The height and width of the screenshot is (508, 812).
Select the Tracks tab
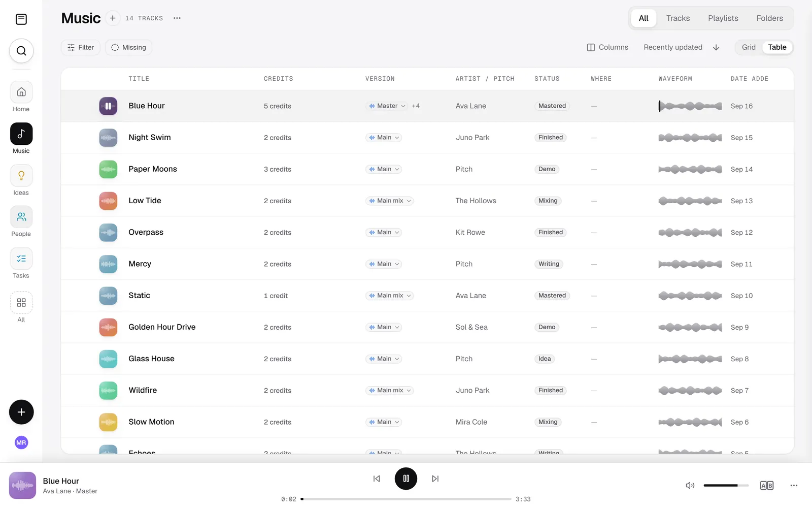678,18
